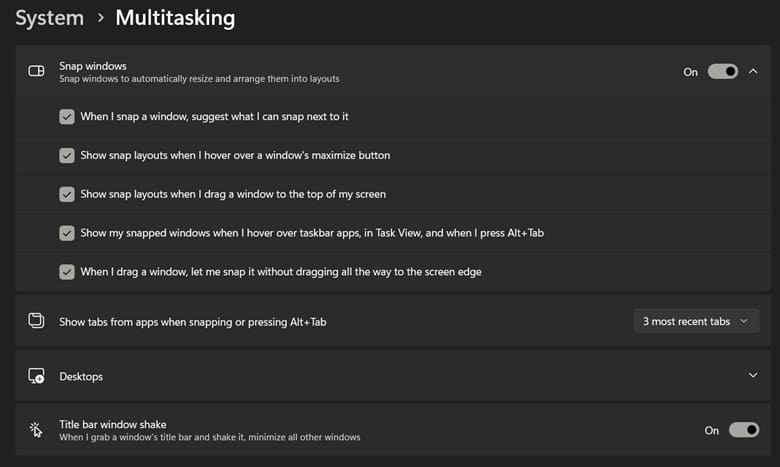Click the Desktops label

tap(81, 377)
